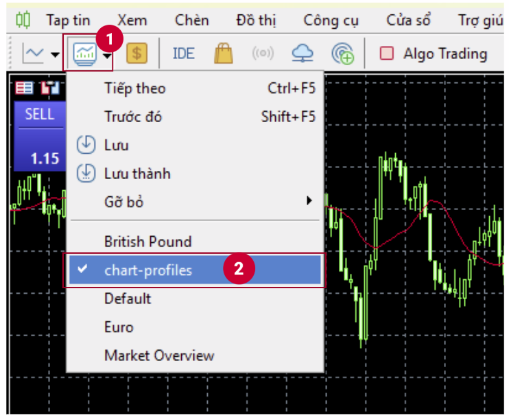This screenshot has height=420, width=509.
Task: Click the Lưu thành menu entry
Action: [x=137, y=174]
